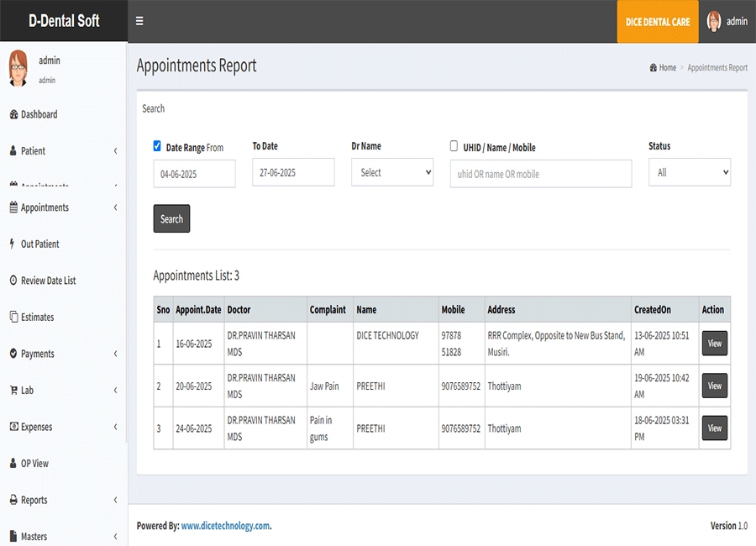
Task: Open the Dr Name dropdown
Action: (x=392, y=172)
